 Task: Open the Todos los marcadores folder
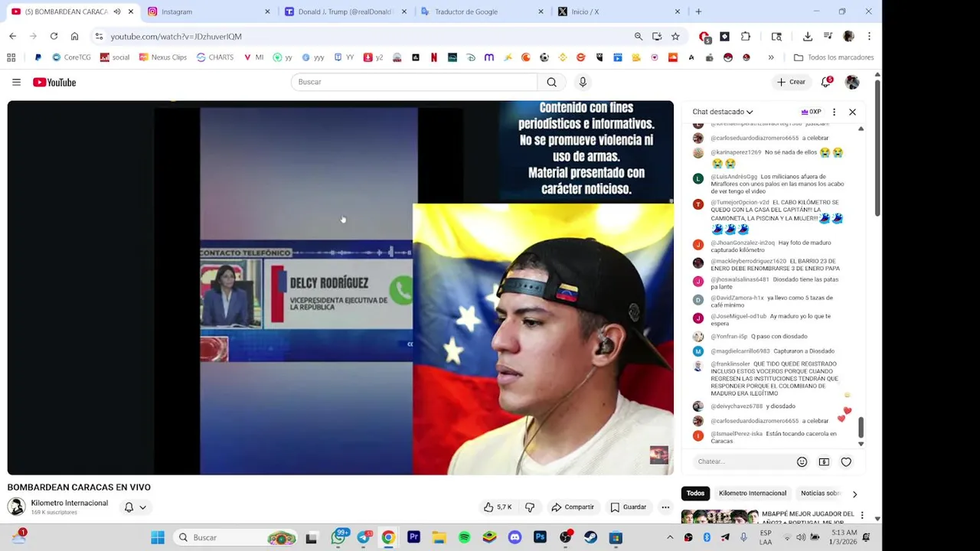(834, 57)
